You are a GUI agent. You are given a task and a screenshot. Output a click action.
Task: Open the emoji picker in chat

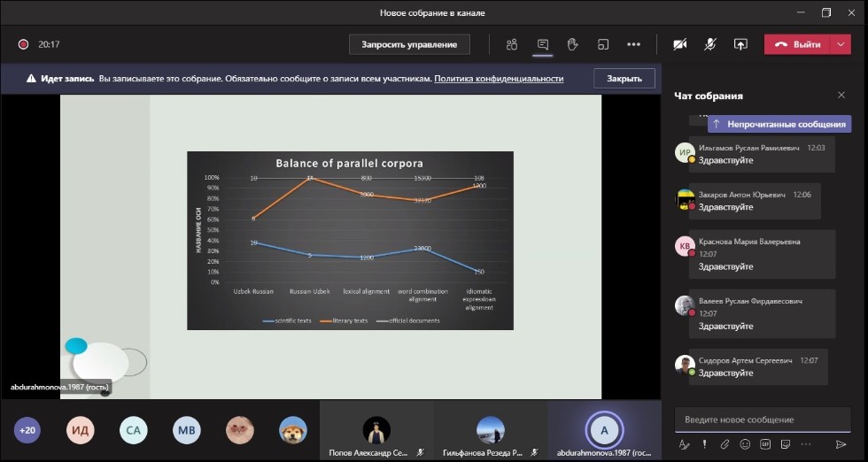pos(745,444)
